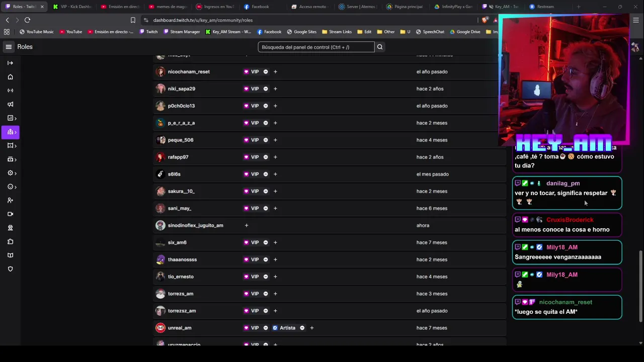Click the VIP badge on peque_506
644x362 pixels.
tap(252, 140)
